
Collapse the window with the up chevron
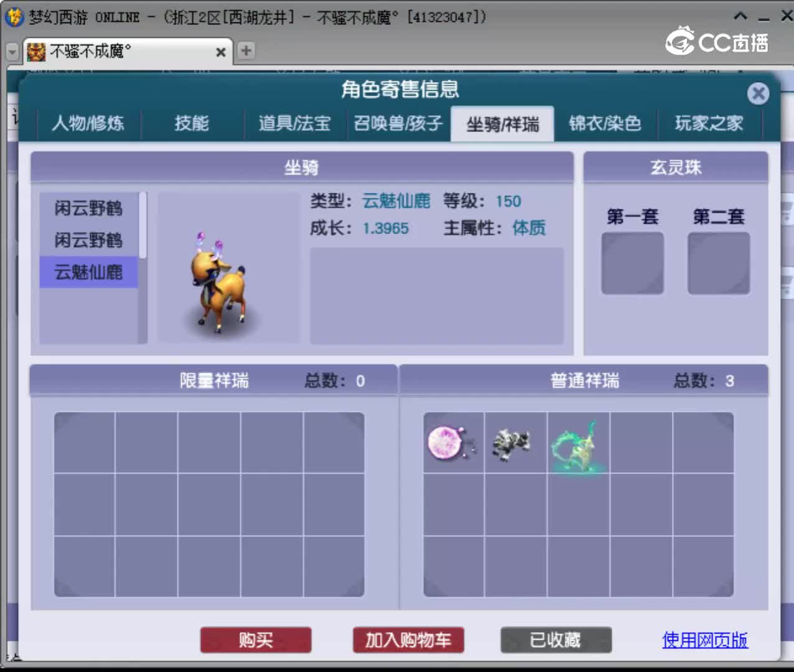click(x=740, y=17)
